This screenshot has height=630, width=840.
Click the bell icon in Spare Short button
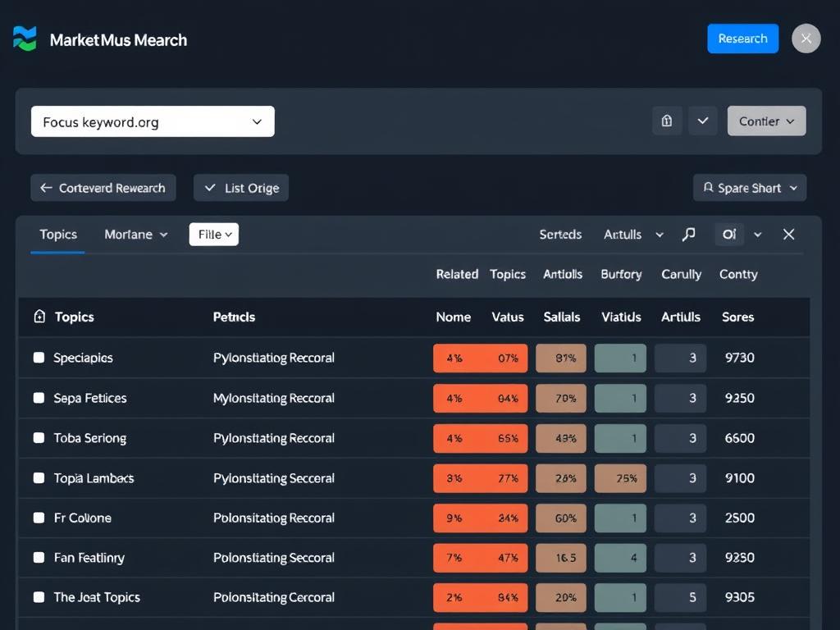pyautogui.click(x=707, y=187)
